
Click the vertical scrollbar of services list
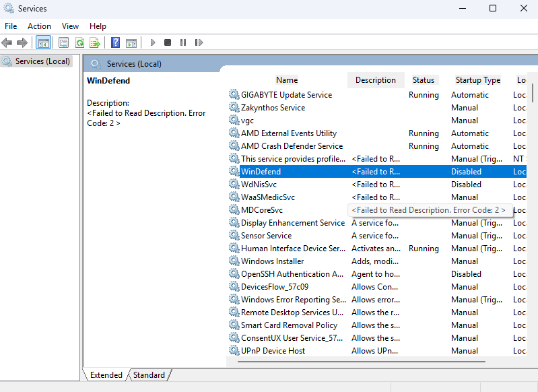[x=532, y=93]
